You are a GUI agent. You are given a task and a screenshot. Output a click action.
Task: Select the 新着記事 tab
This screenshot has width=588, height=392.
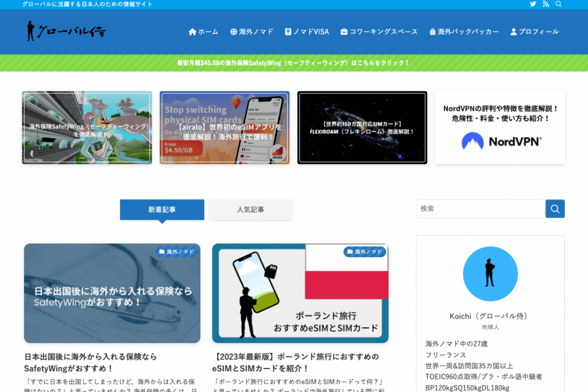pyautogui.click(x=162, y=209)
